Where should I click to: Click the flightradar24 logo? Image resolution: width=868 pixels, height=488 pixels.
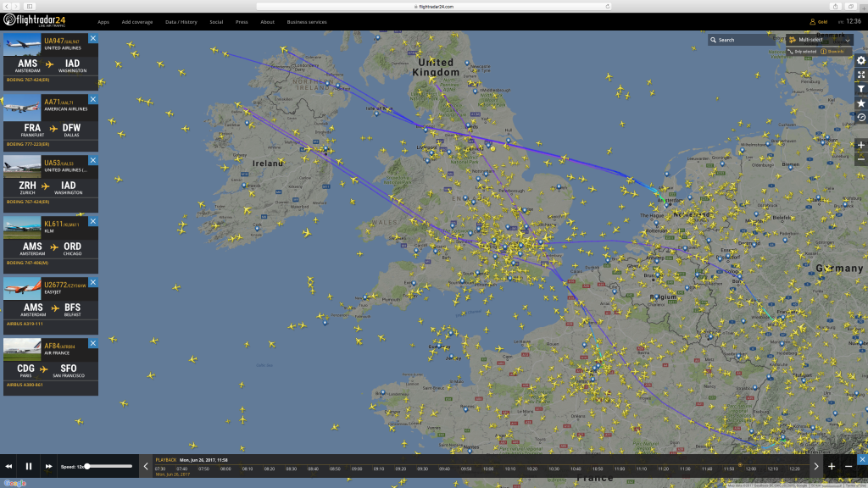34,20
